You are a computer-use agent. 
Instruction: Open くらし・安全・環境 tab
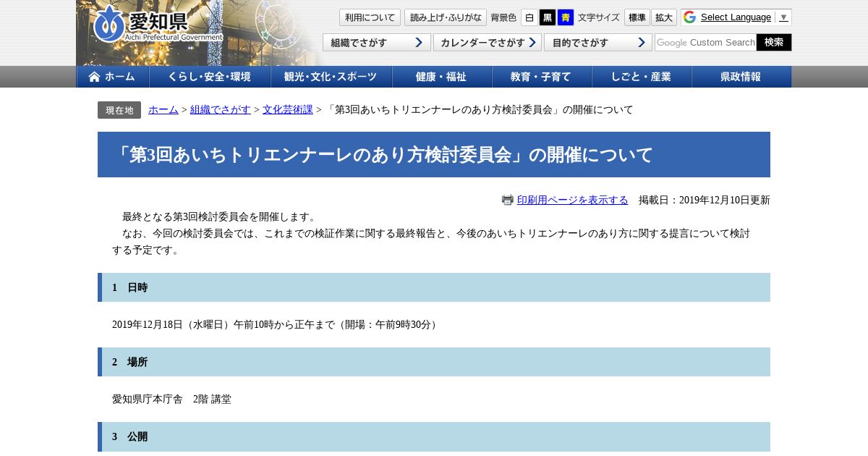210,77
